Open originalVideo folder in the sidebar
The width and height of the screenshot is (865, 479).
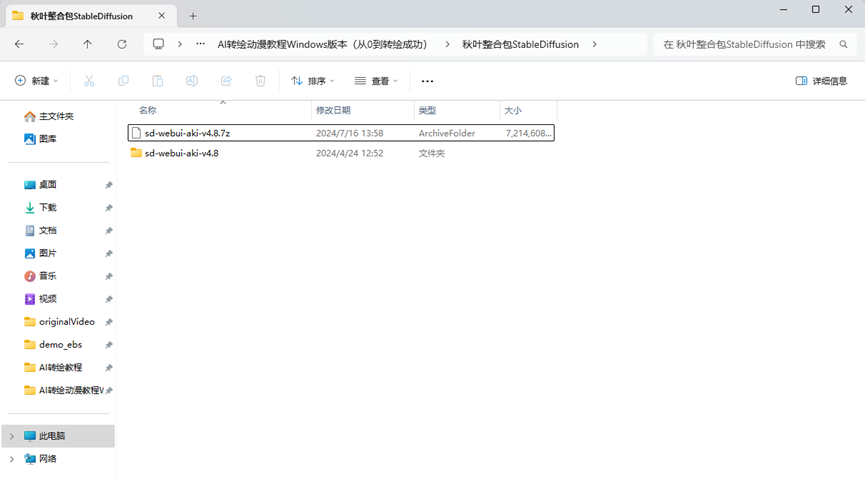coord(61,322)
